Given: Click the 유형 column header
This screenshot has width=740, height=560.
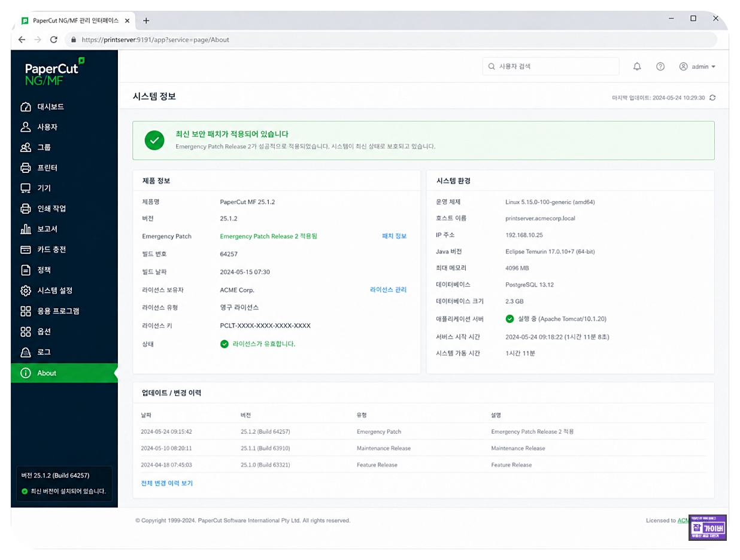Looking at the screenshot, I should point(362,415).
